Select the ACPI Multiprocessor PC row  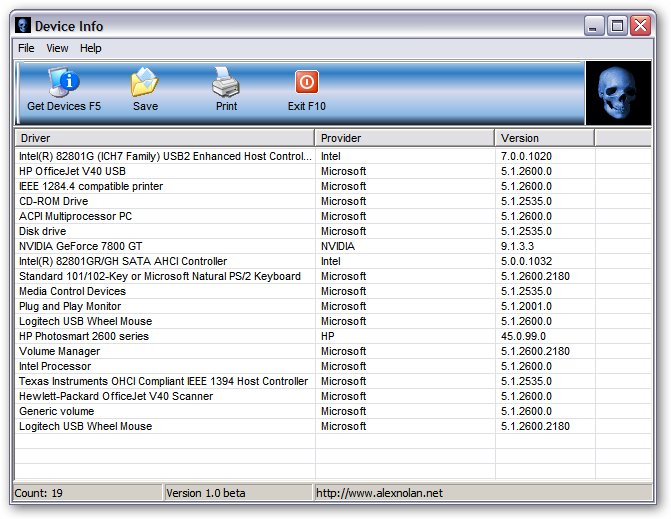coord(333,216)
